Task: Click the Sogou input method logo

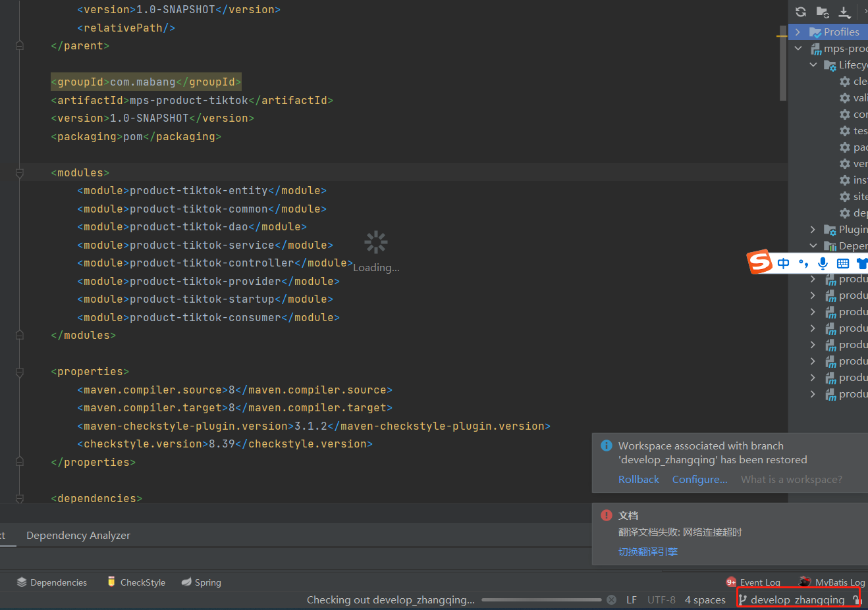Action: coord(759,262)
